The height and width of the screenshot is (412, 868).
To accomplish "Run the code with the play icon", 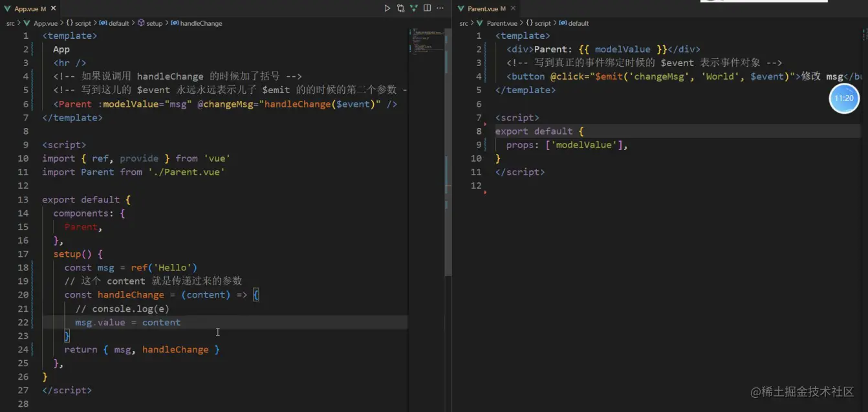I will click(x=387, y=8).
